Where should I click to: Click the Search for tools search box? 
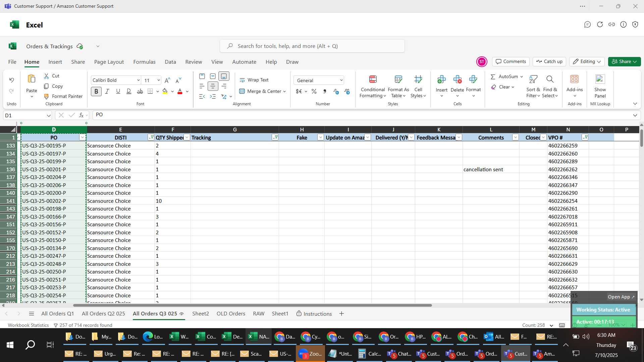(312, 46)
